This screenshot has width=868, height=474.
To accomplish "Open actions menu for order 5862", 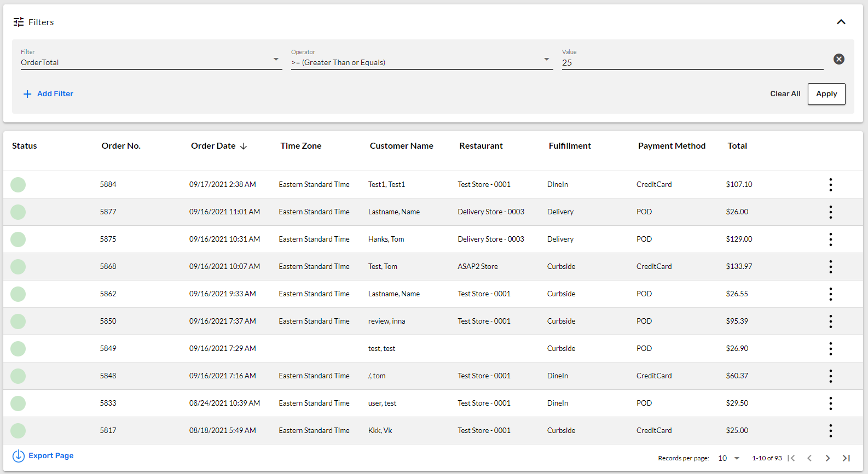I will pos(831,294).
